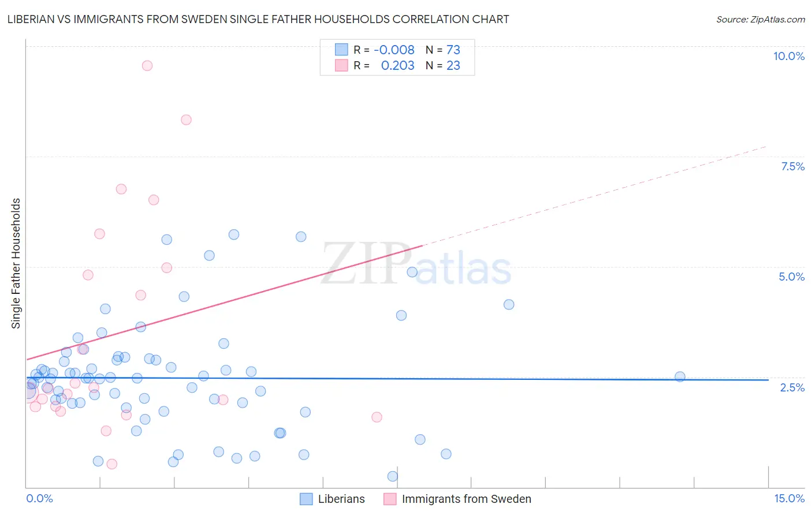The height and width of the screenshot is (515, 812).
Task: Click the ZIPatlas watermark
Action: 416,264
